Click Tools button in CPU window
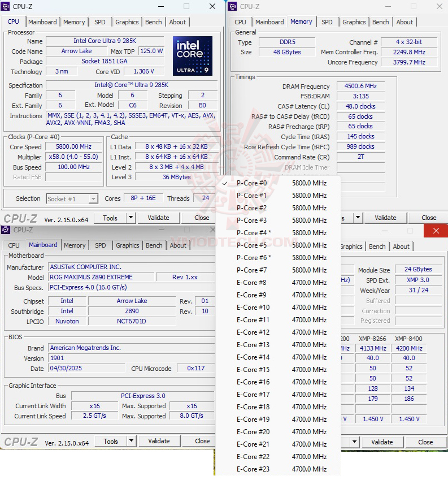 [x=110, y=218]
